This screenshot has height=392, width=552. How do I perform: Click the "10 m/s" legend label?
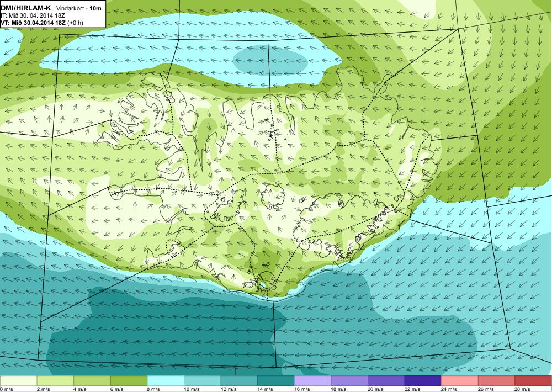click(192, 389)
